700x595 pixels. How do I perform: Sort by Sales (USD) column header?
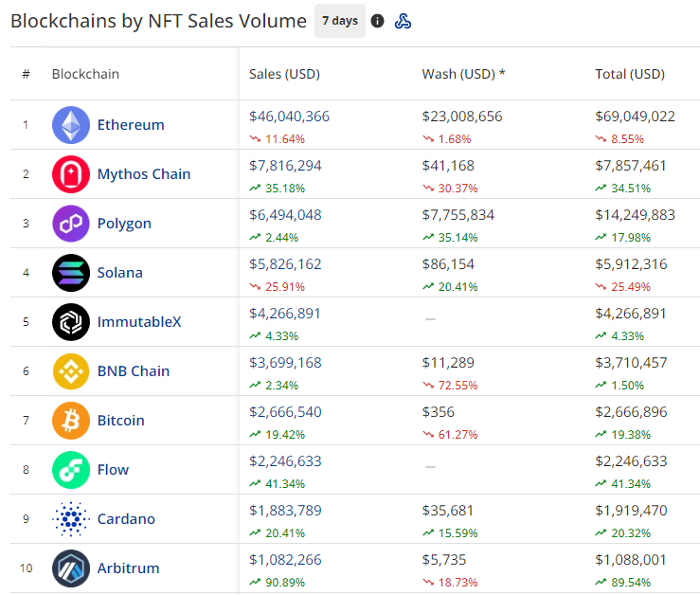click(284, 74)
